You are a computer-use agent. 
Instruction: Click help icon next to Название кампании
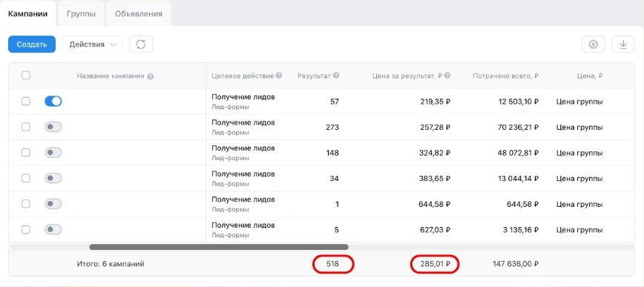(x=151, y=76)
